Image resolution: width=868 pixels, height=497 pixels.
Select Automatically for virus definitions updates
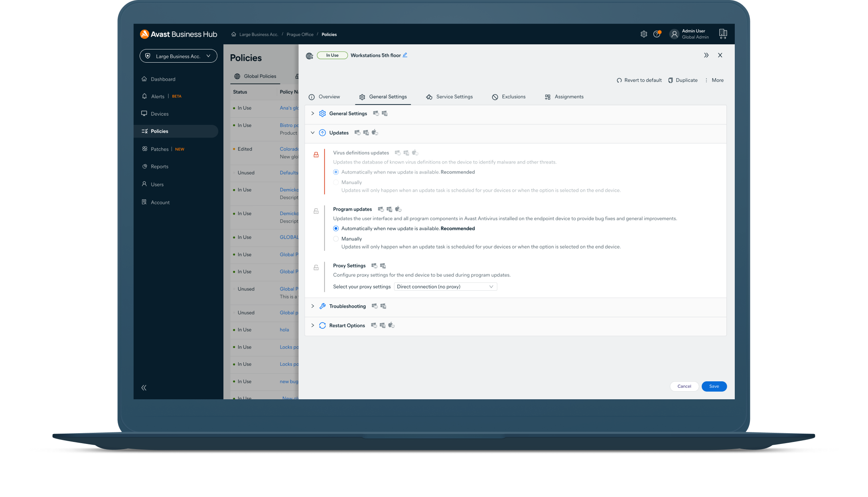(335, 172)
